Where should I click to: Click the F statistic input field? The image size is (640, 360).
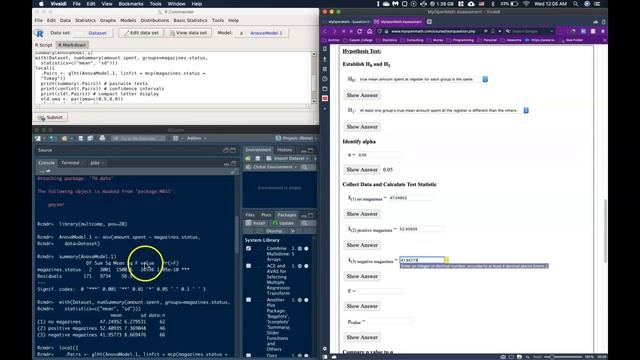380,291
